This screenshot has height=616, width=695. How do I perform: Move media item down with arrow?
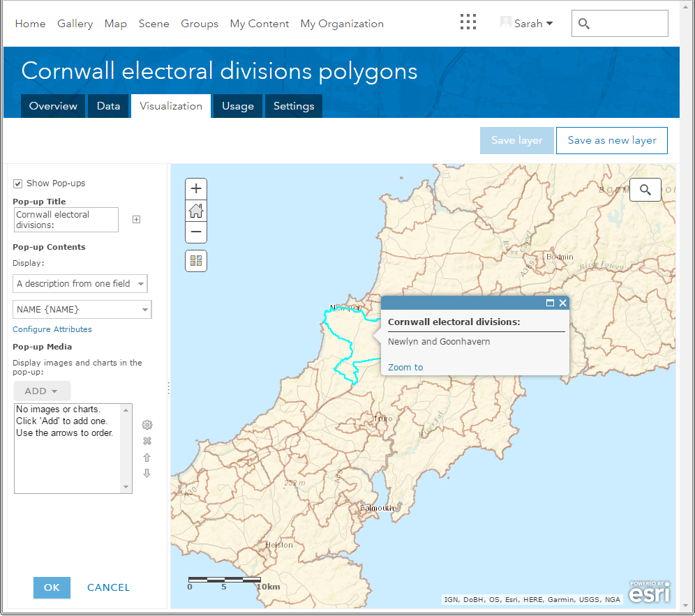147,473
